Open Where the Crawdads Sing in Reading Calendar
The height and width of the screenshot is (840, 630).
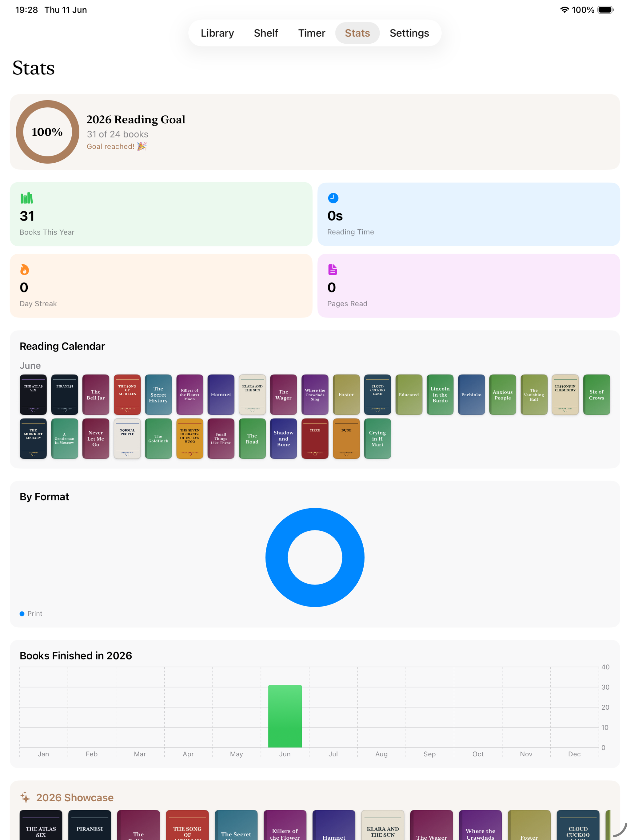click(x=315, y=394)
